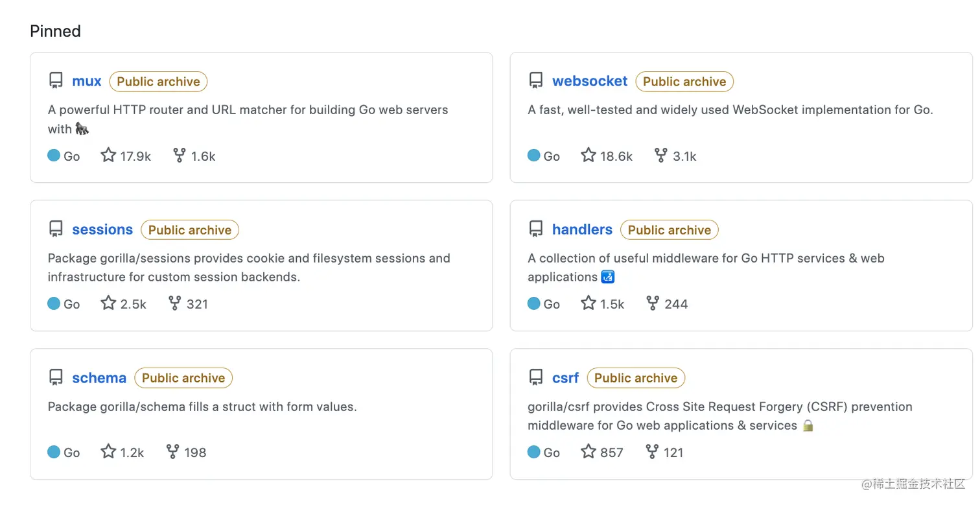The width and height of the screenshot is (980, 505).
Task: Click csrf description about Request Forgery
Action: coord(720,416)
